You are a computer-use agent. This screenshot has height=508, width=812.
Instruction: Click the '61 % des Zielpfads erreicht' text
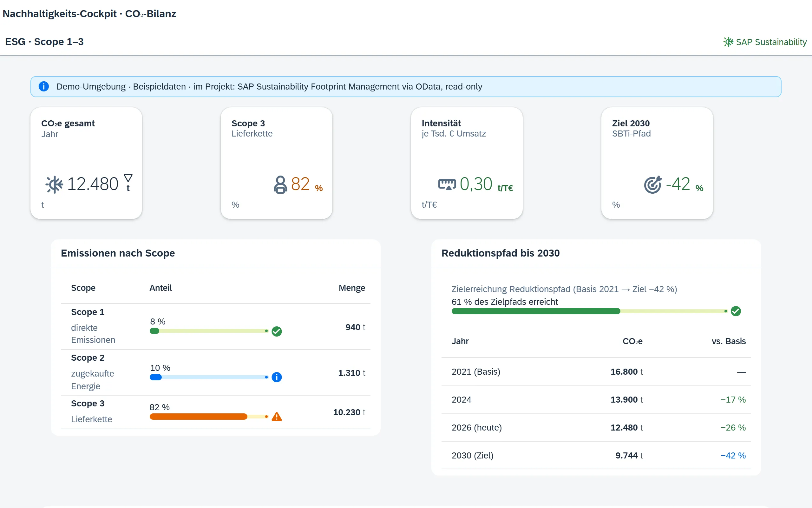click(505, 302)
